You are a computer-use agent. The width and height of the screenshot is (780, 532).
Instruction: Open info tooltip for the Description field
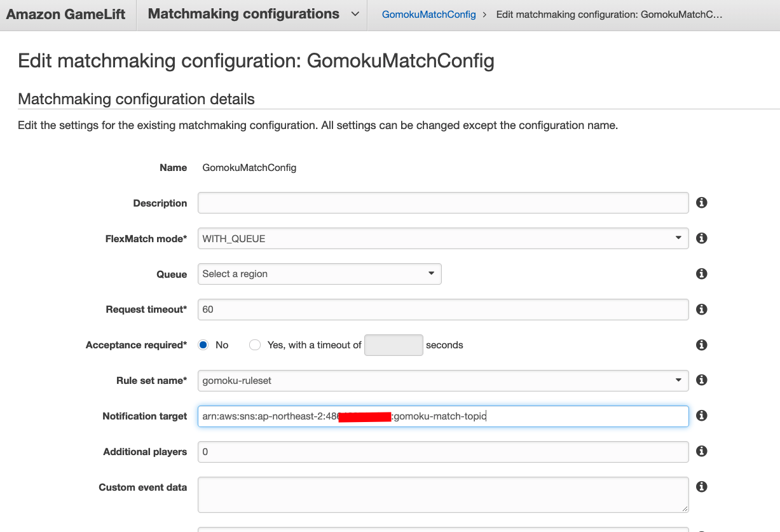702,203
